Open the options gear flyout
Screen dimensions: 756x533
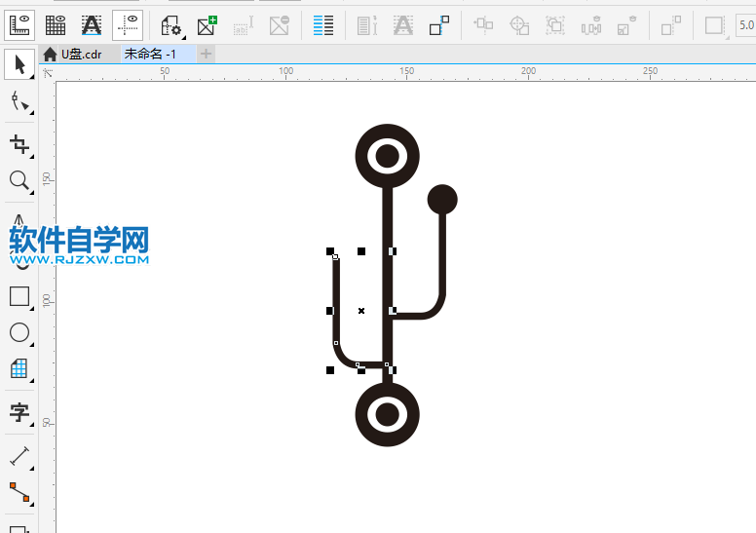pyautogui.click(x=170, y=25)
